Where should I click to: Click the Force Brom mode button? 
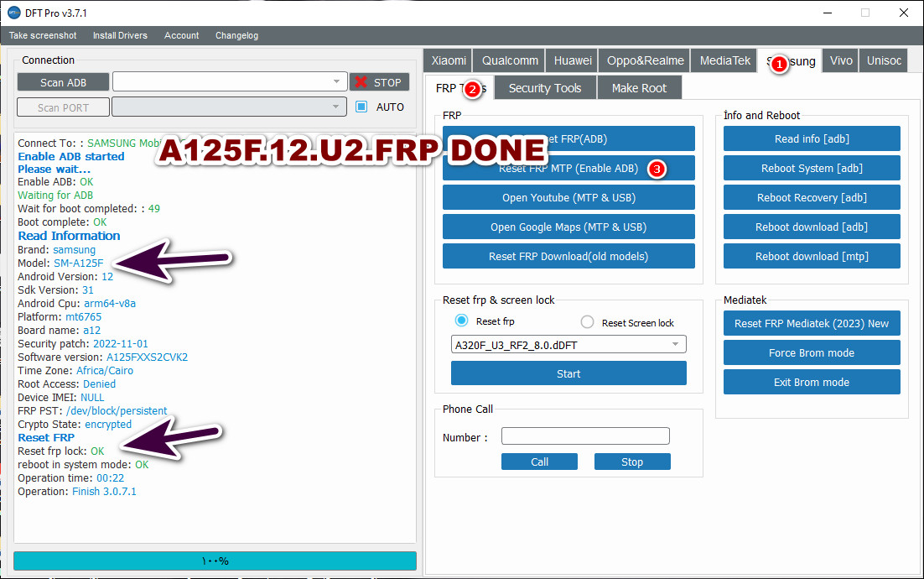[811, 352]
